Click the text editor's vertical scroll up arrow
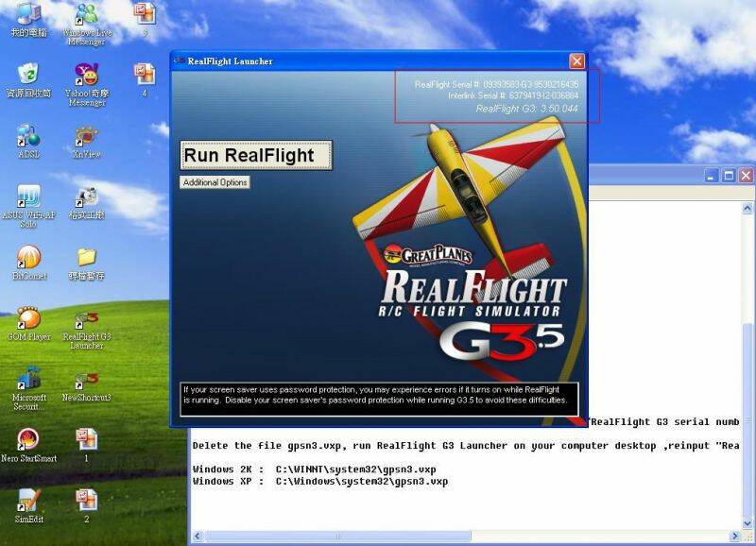Image resolution: width=756 pixels, height=546 pixels. 747,208
